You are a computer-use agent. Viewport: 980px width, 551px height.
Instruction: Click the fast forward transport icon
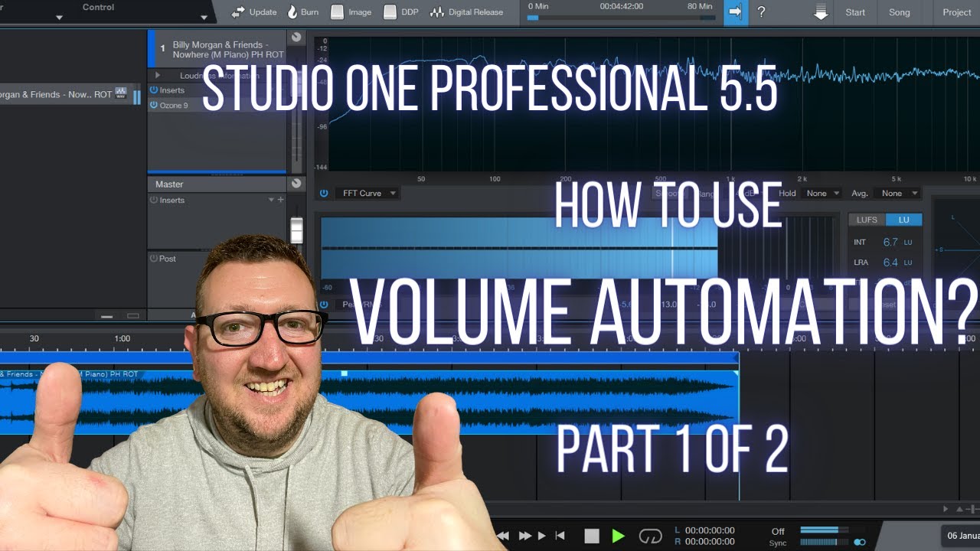[525, 536]
